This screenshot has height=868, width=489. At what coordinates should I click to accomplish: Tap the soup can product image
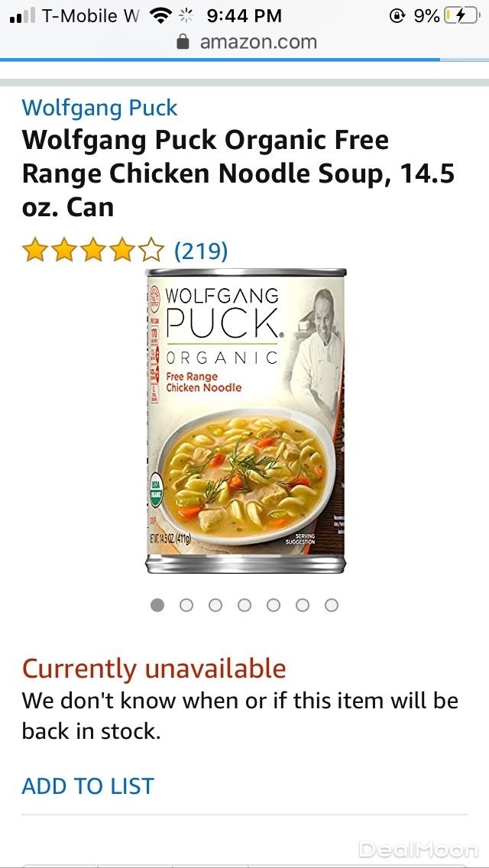tap(245, 421)
